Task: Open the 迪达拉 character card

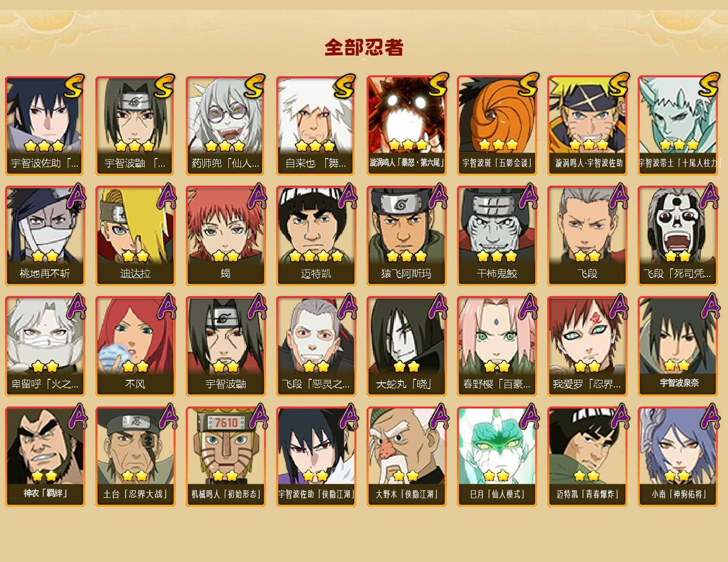Action: coord(136,236)
